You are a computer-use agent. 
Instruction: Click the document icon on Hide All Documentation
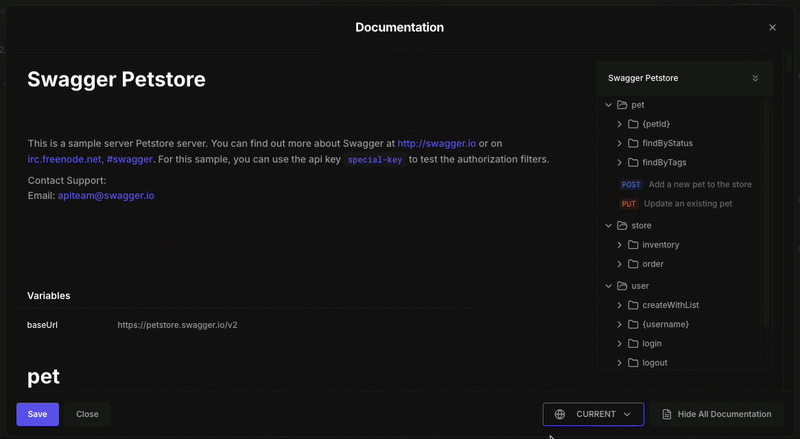tap(667, 414)
